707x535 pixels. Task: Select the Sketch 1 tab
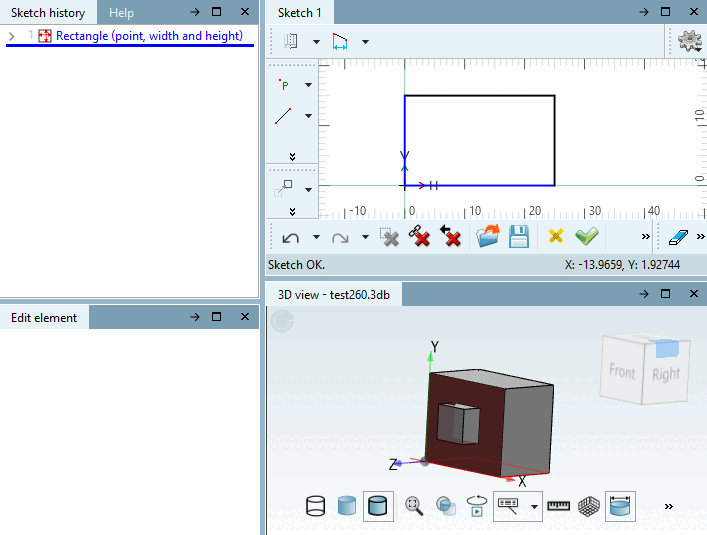pyautogui.click(x=299, y=13)
